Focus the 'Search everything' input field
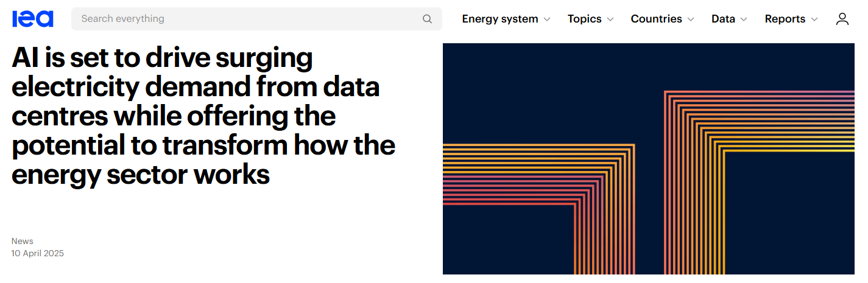 (x=256, y=19)
